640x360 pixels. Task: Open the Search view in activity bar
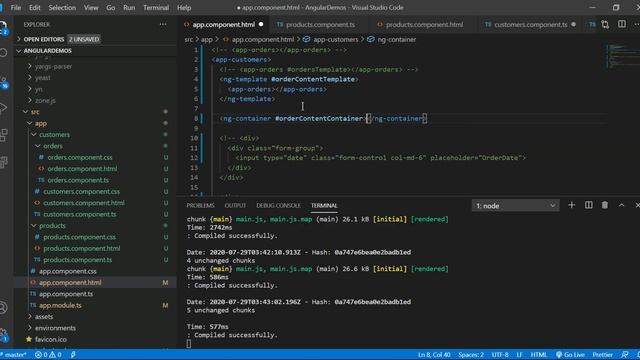pos(3,53)
